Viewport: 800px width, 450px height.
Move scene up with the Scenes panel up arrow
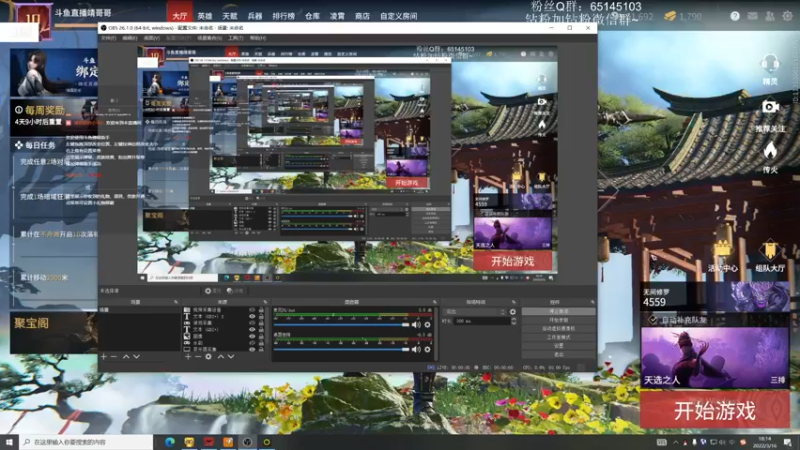[x=126, y=357]
